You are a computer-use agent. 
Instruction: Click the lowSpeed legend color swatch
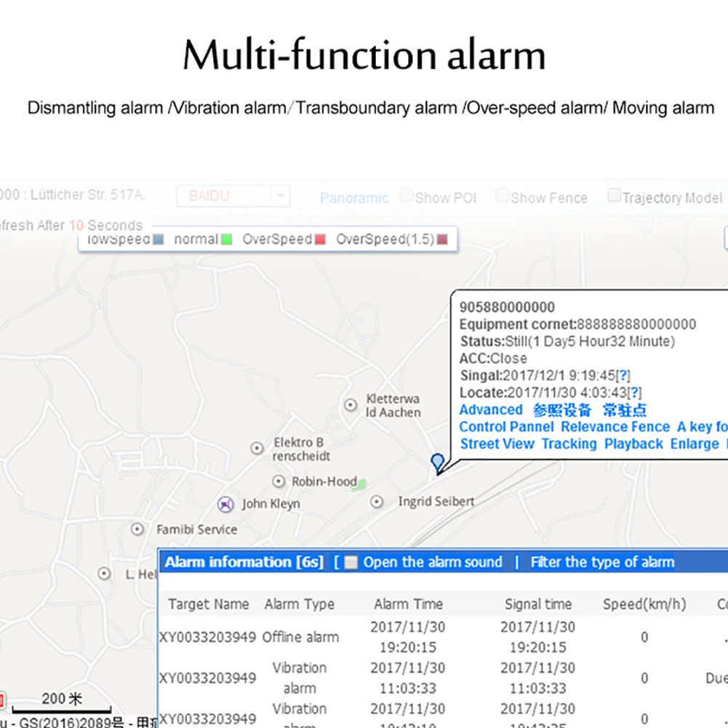159,239
